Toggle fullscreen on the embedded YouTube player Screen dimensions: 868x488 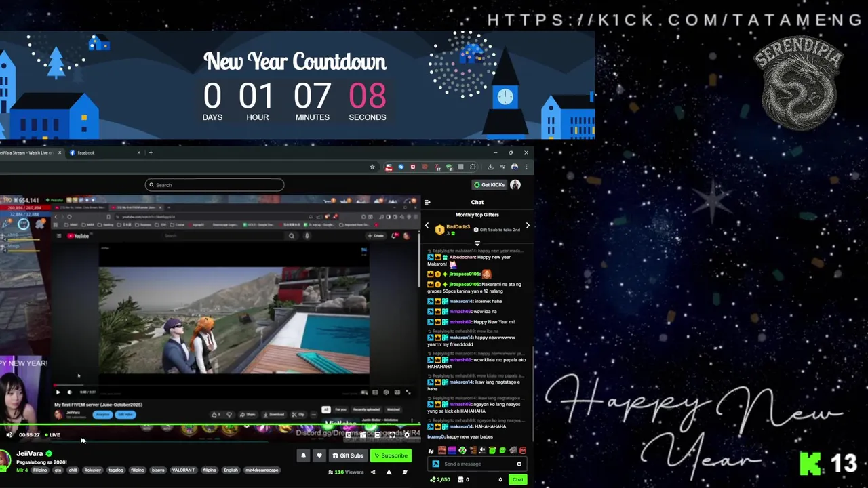[408, 392]
